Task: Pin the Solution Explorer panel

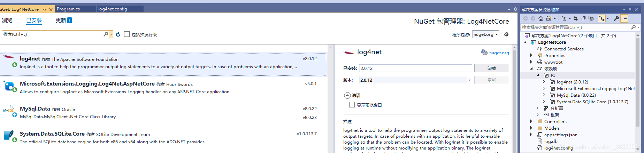Action: tap(630, 9)
